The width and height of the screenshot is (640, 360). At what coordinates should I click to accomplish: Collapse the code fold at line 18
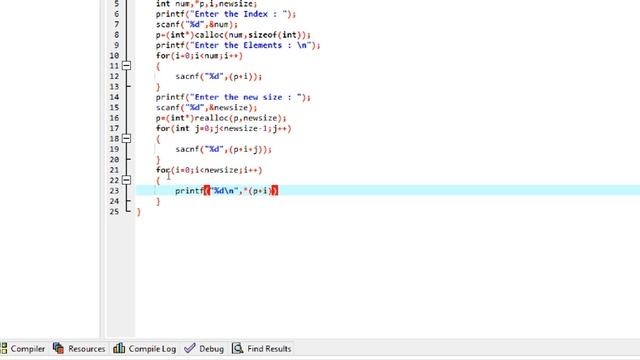pyautogui.click(x=127, y=138)
